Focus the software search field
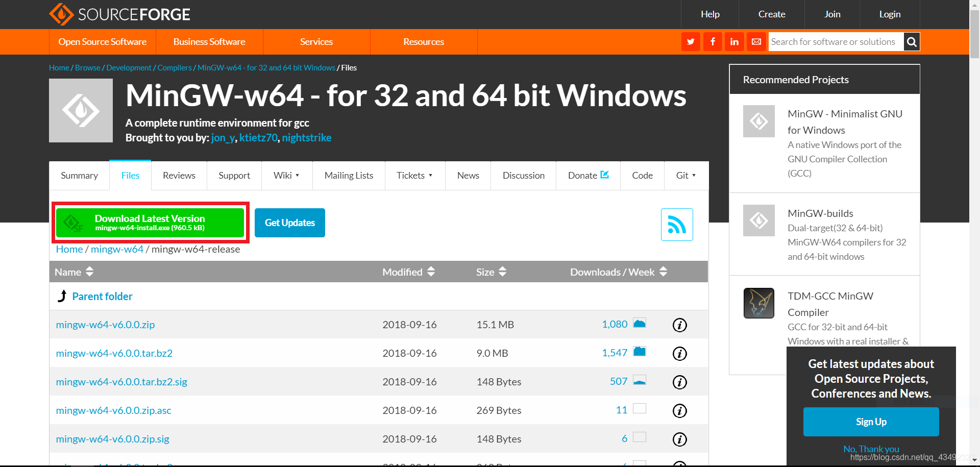The image size is (980, 467). (x=836, y=42)
